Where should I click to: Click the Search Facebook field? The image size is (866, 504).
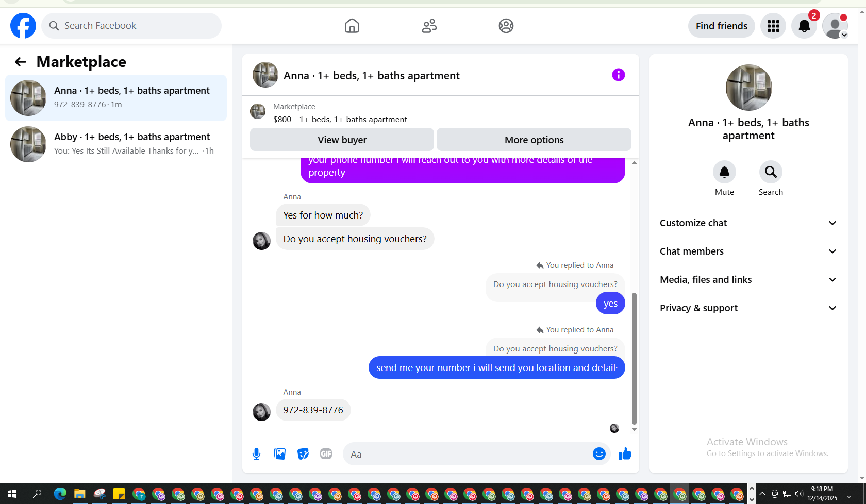click(131, 26)
